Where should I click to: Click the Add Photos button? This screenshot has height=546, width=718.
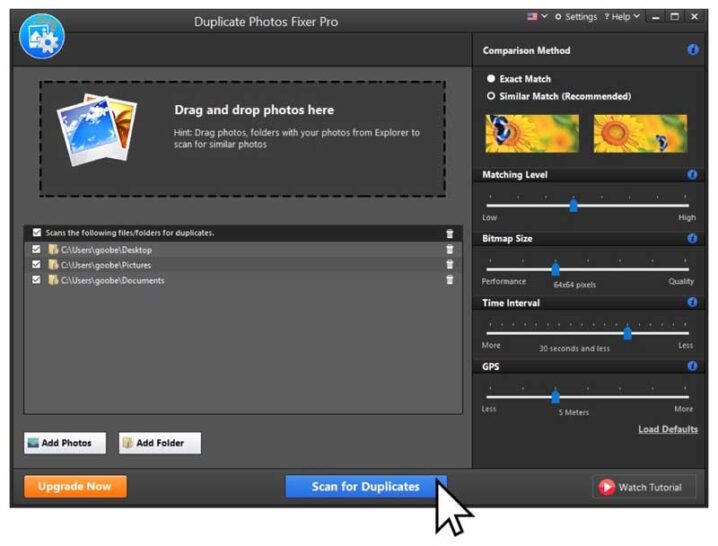coord(65,443)
